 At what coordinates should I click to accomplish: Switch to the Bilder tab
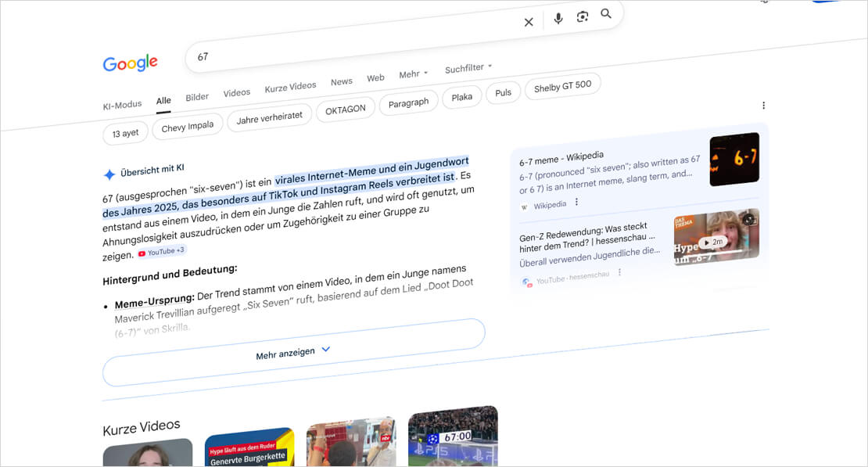click(197, 95)
